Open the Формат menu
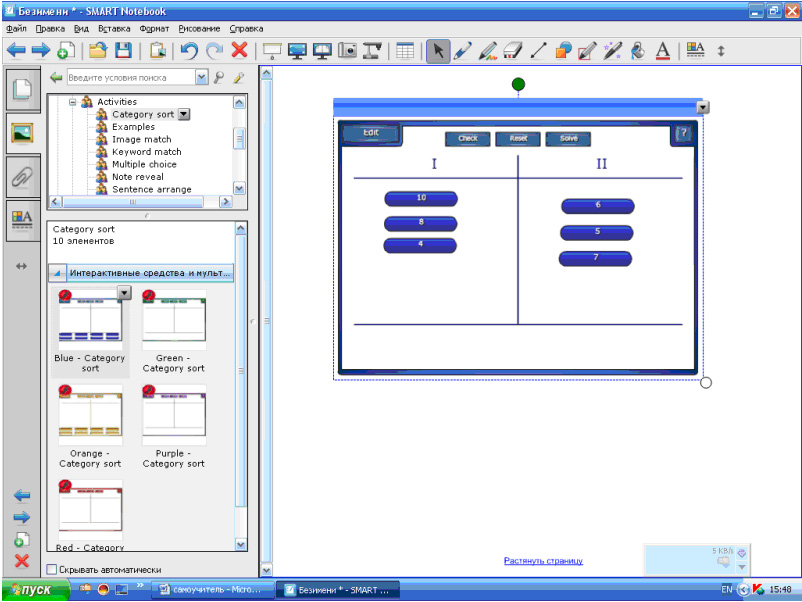 (x=154, y=29)
